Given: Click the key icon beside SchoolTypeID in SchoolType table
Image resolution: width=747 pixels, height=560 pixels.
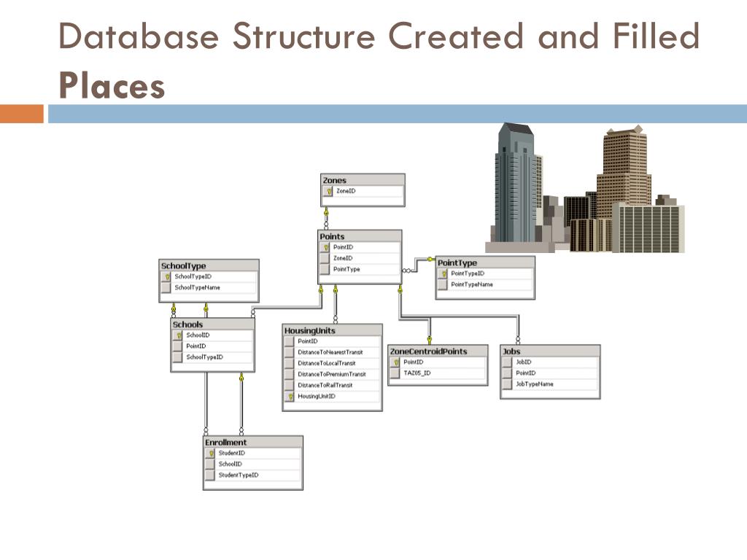Looking at the screenshot, I should click(166, 276).
